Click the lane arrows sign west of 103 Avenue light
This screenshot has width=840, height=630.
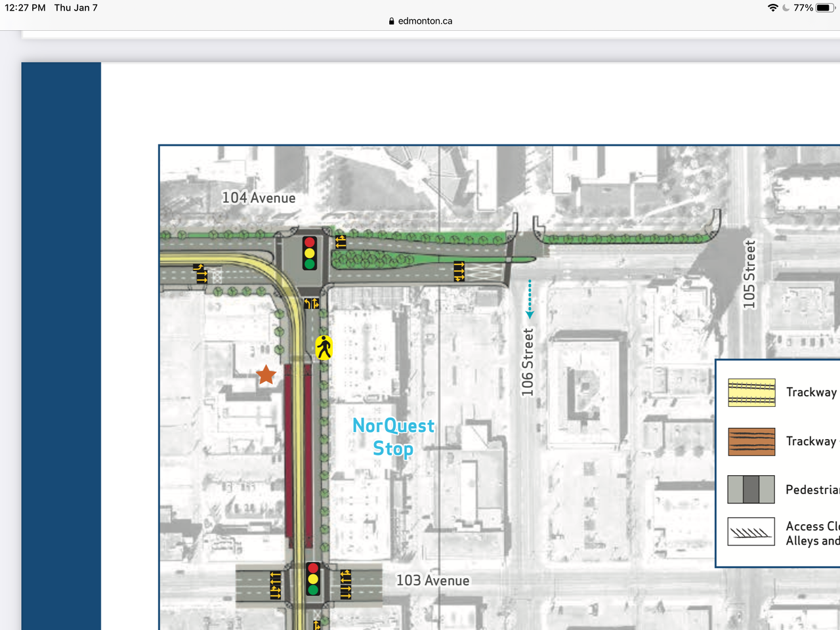(276, 585)
